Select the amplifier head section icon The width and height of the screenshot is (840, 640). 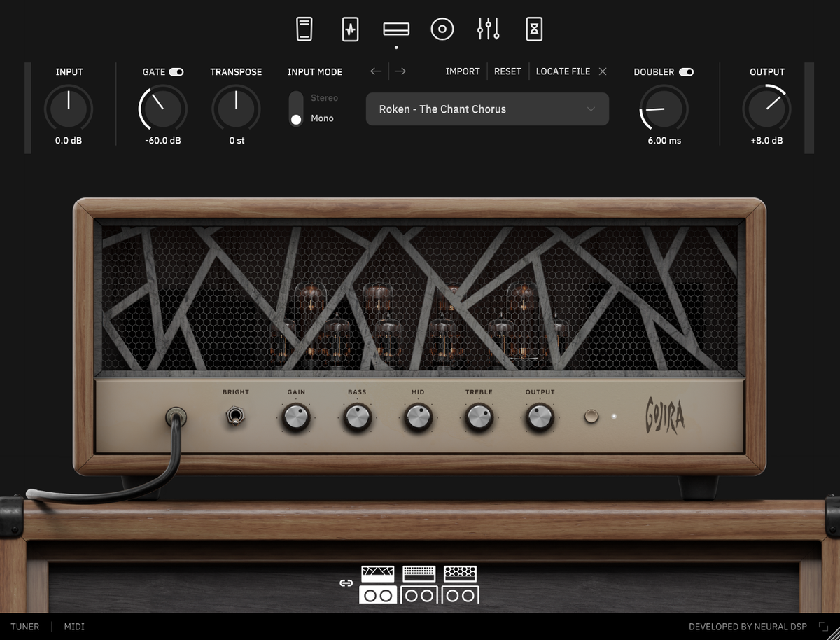(396, 29)
